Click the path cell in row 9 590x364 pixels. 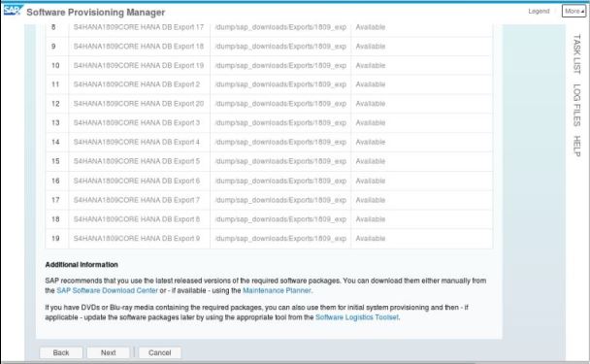pos(280,47)
